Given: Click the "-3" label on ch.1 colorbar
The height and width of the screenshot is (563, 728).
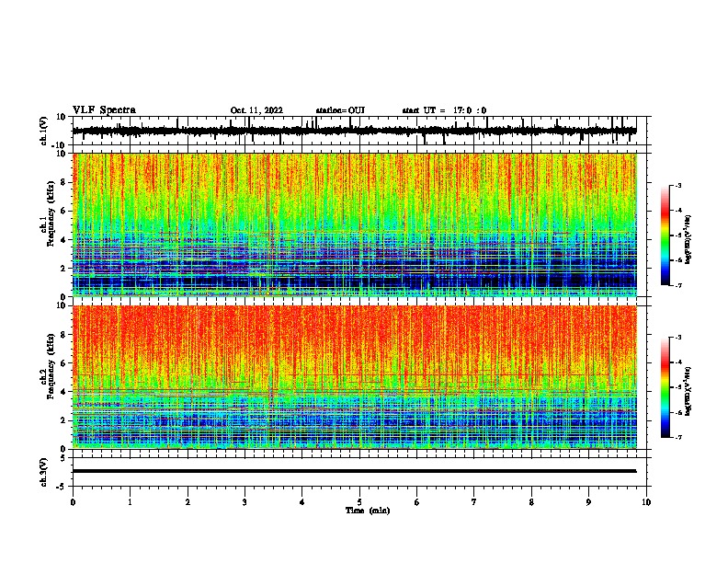Looking at the screenshot, I should pos(678,185).
